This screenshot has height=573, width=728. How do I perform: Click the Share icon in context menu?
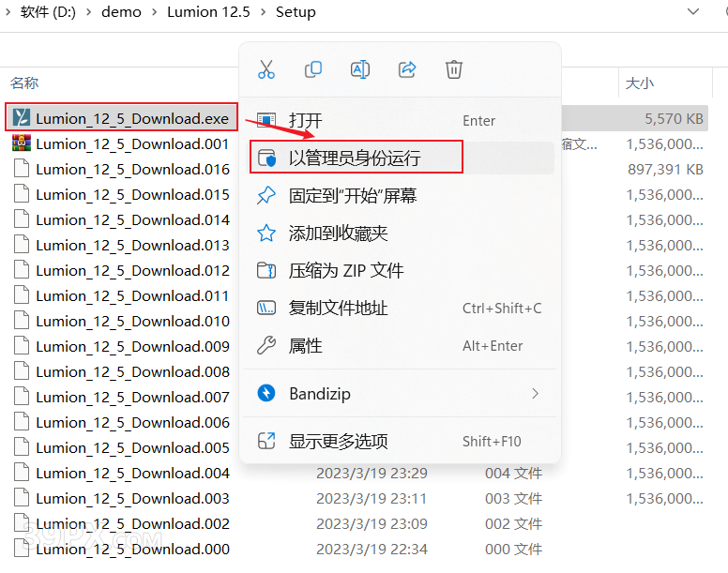[x=407, y=69]
